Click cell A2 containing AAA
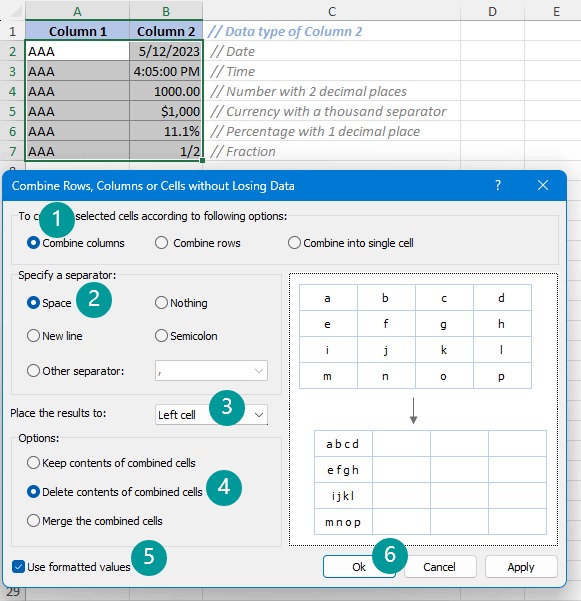The height and width of the screenshot is (601, 581). tap(77, 51)
